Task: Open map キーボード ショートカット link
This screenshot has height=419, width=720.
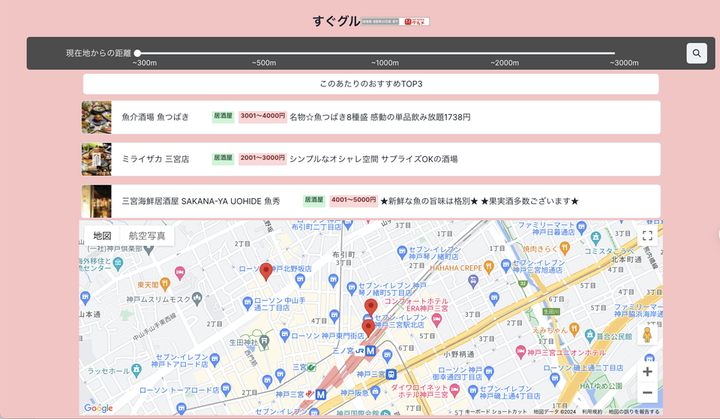Action: point(496,412)
